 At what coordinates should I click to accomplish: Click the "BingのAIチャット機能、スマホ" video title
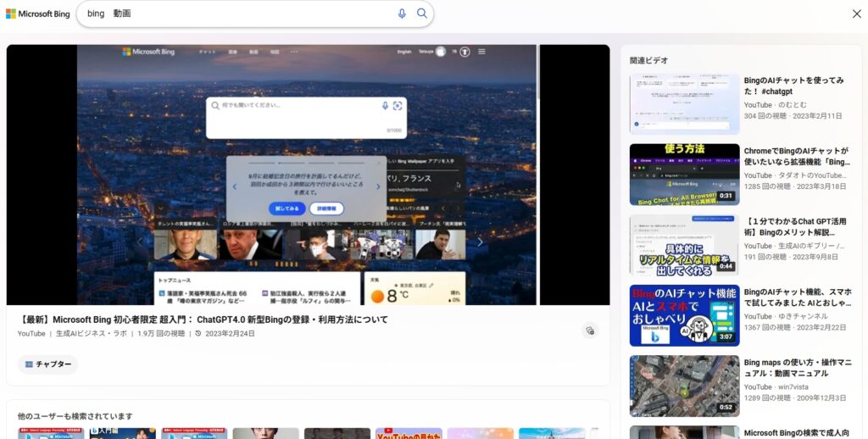pyautogui.click(x=797, y=297)
